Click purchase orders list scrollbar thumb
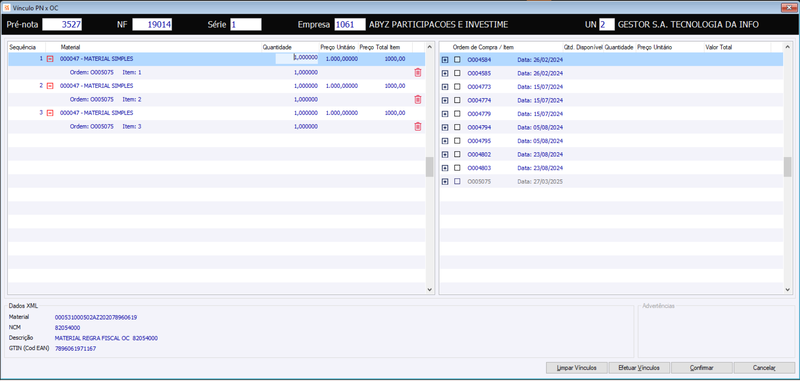The height and width of the screenshot is (381, 800). (x=788, y=167)
